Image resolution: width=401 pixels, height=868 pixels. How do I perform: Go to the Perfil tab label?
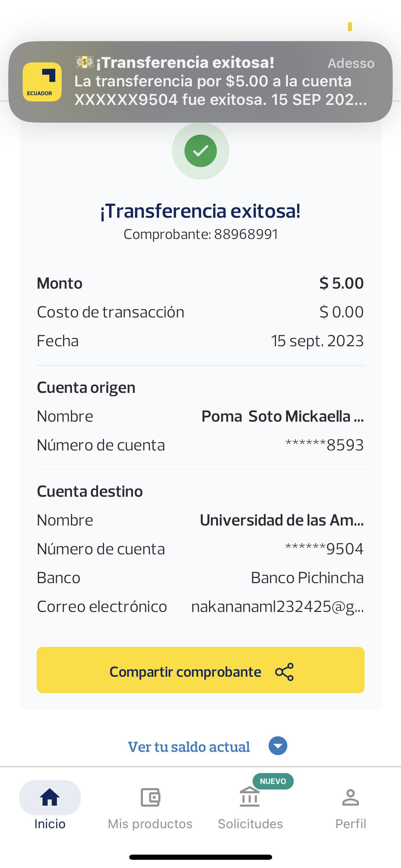[x=350, y=824]
